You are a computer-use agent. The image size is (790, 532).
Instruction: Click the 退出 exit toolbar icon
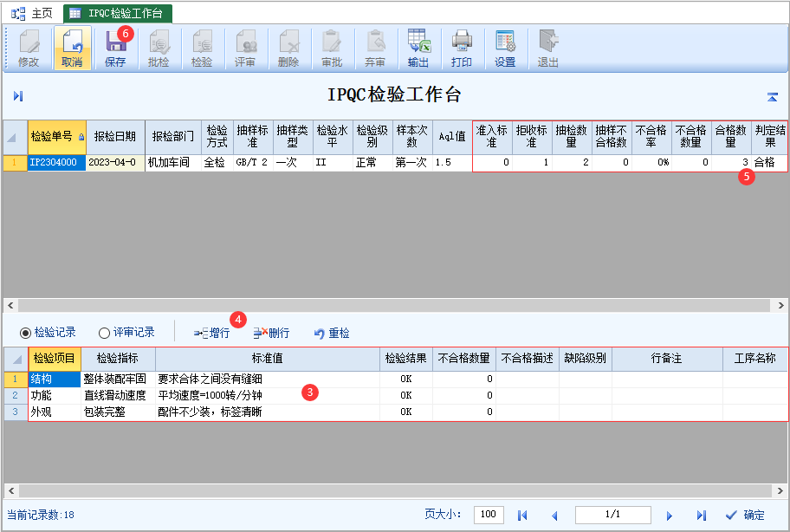pos(548,49)
